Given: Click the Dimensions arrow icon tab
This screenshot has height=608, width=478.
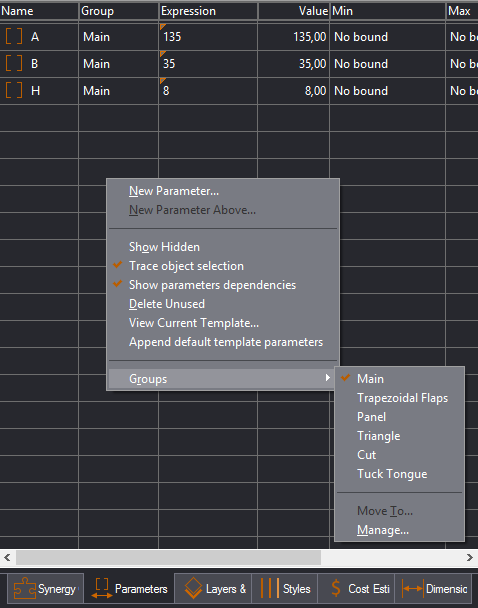Looking at the screenshot, I should (x=412, y=589).
